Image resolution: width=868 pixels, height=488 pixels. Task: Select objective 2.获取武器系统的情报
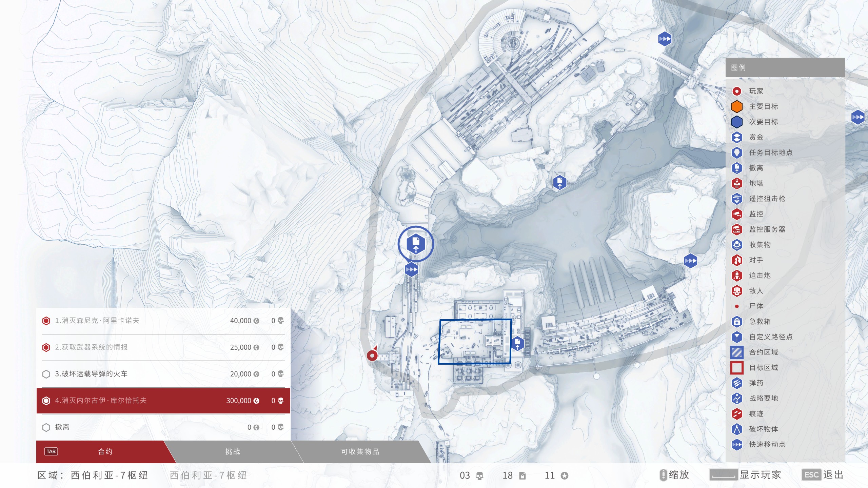[163, 347]
